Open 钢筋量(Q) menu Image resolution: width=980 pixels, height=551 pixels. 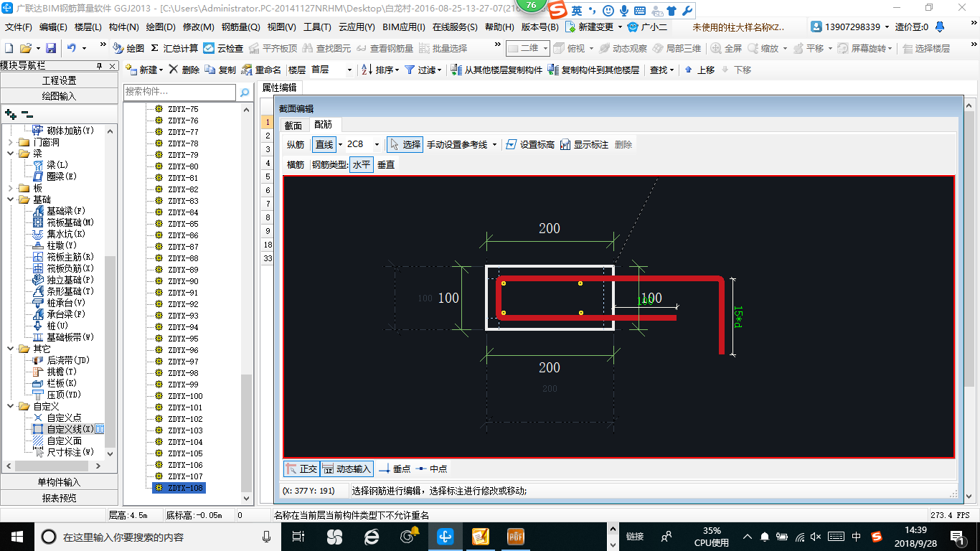pyautogui.click(x=240, y=27)
